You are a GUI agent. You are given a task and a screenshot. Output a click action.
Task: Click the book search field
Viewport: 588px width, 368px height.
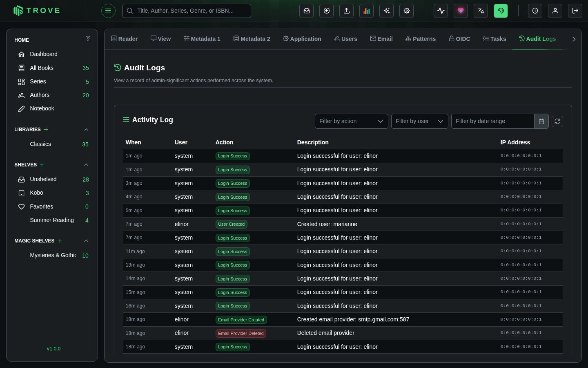pos(187,11)
